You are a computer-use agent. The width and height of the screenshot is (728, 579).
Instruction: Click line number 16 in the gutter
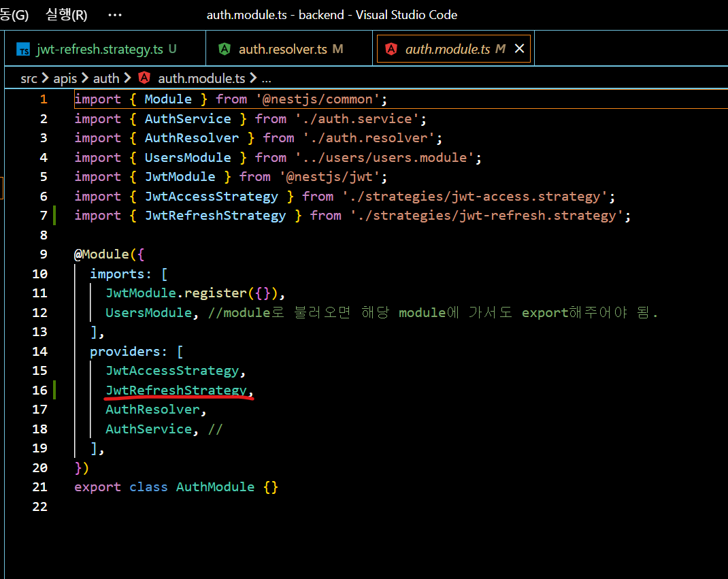click(40, 390)
